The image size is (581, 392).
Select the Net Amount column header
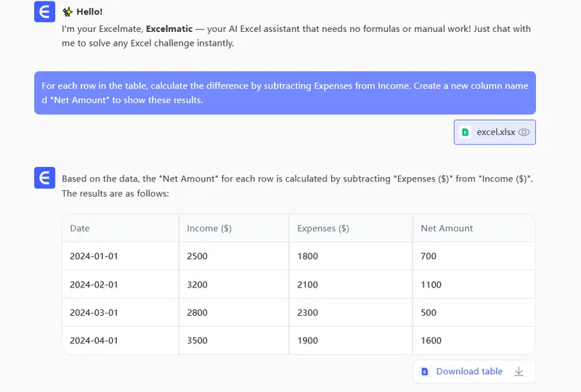(x=447, y=228)
